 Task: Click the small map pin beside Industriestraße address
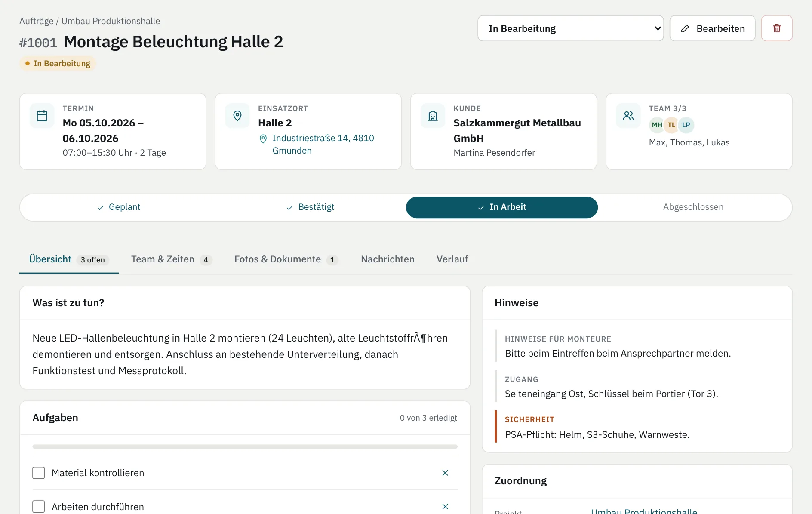point(263,139)
